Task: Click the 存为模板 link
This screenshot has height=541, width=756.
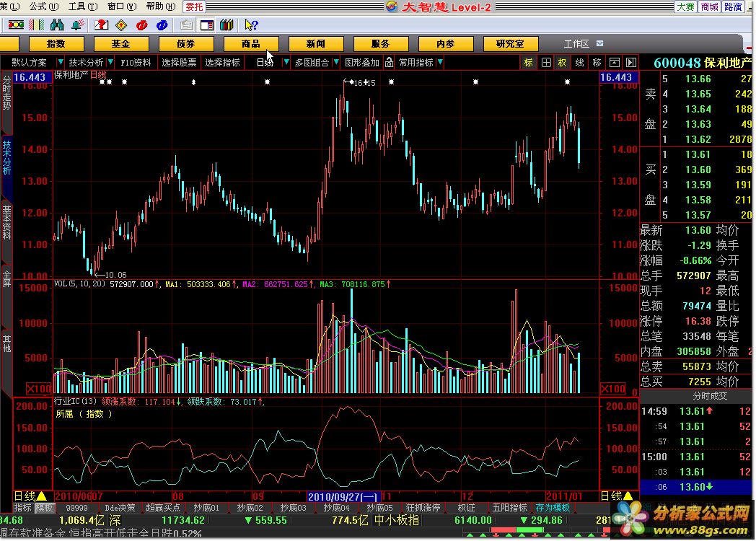Action: tap(553, 508)
